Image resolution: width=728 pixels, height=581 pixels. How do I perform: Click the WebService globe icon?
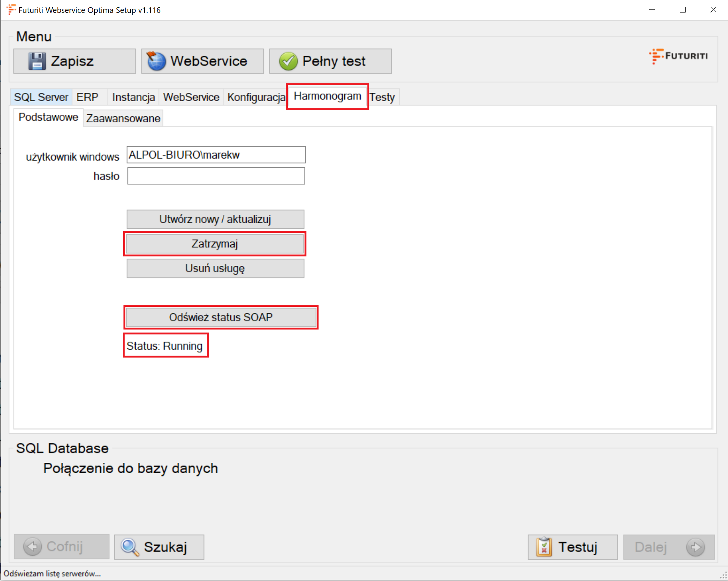click(156, 61)
